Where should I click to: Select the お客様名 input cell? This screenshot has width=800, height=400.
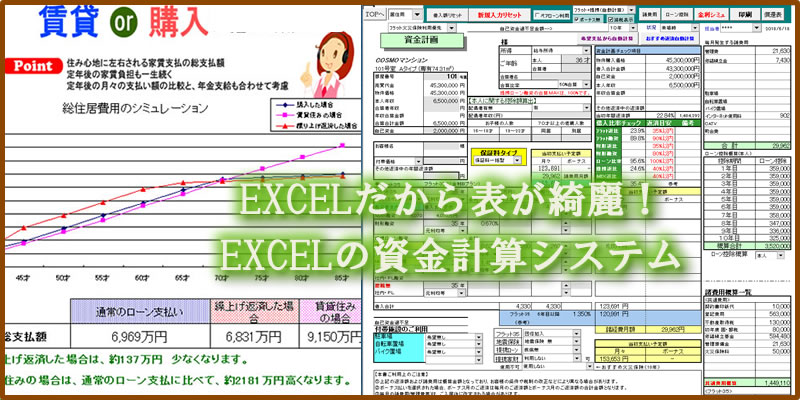click(x=441, y=146)
